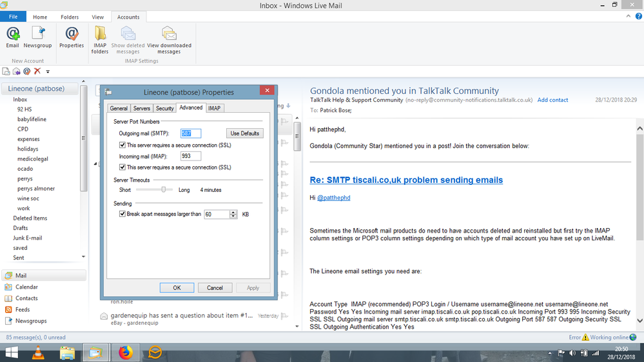This screenshot has height=362, width=644.
Task: Open the Quick Access toolbar customize dropdown
Action: click(x=48, y=71)
